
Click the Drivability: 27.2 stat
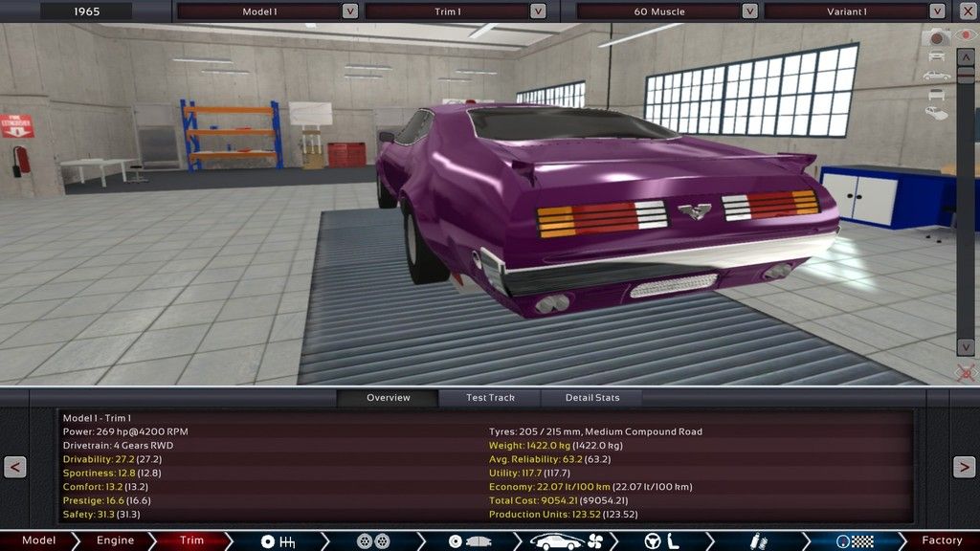(x=113, y=459)
